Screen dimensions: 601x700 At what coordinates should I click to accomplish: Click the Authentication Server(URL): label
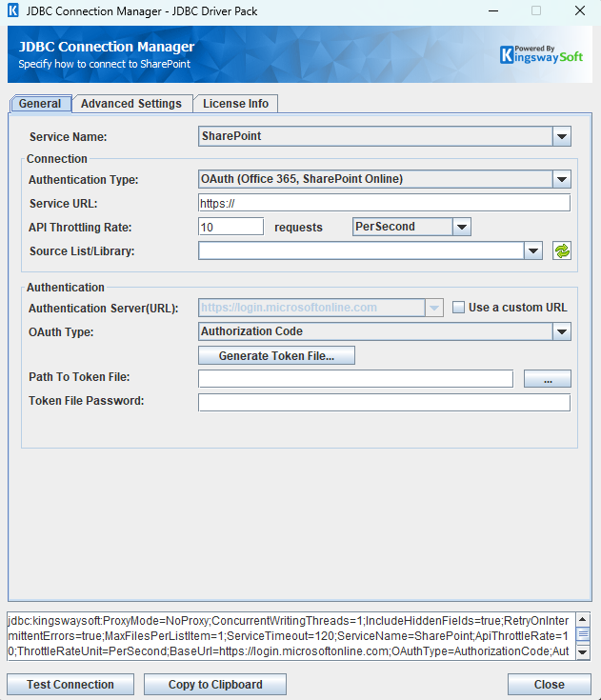pyautogui.click(x=104, y=308)
